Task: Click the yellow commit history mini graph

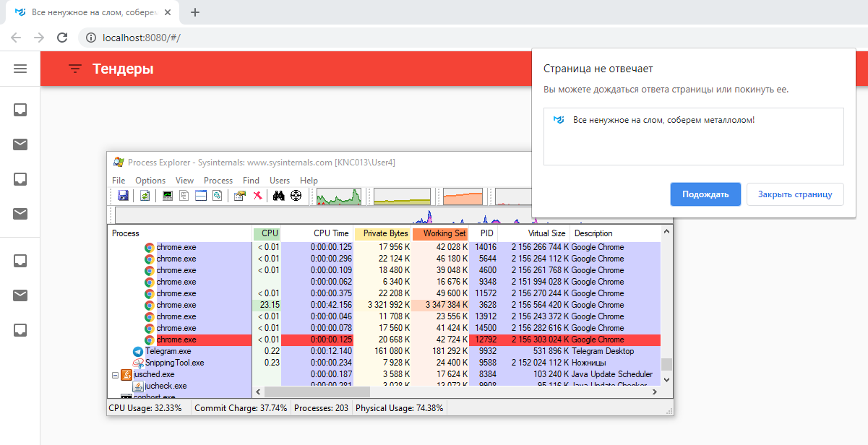Action: (x=402, y=196)
